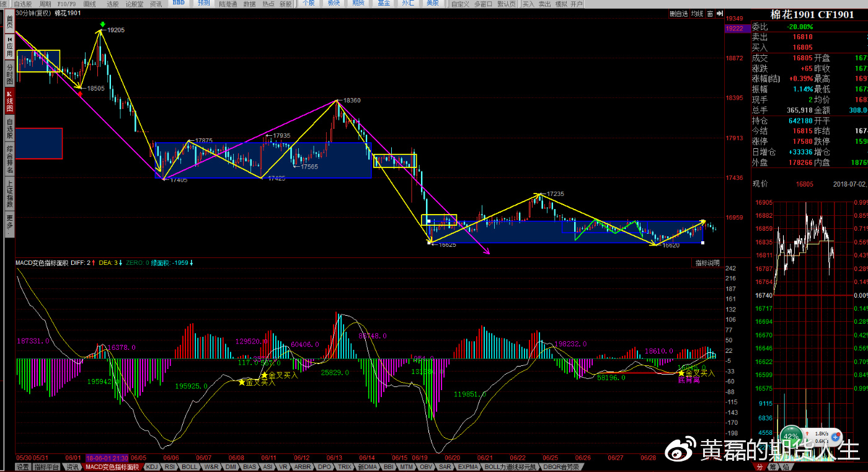
Task: Select the F10/F9 info button
Action: click(68, 4)
